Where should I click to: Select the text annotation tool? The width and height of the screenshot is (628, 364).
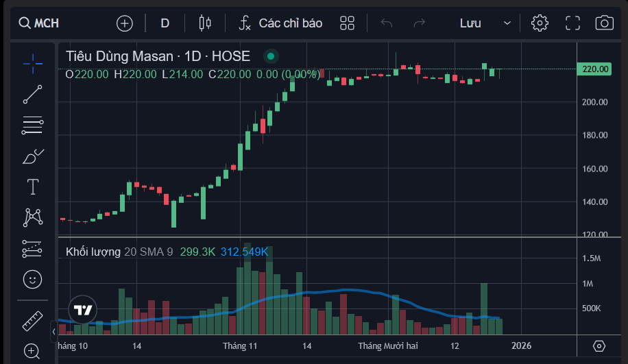tap(32, 186)
